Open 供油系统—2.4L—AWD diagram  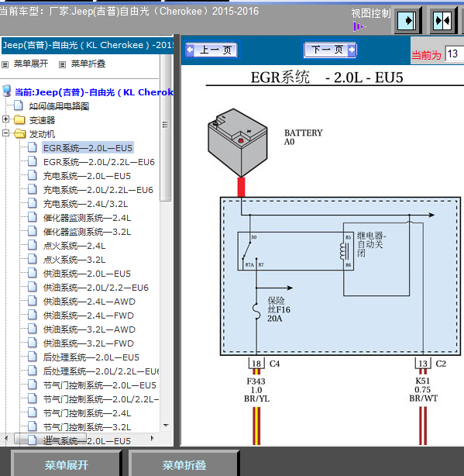point(89,302)
